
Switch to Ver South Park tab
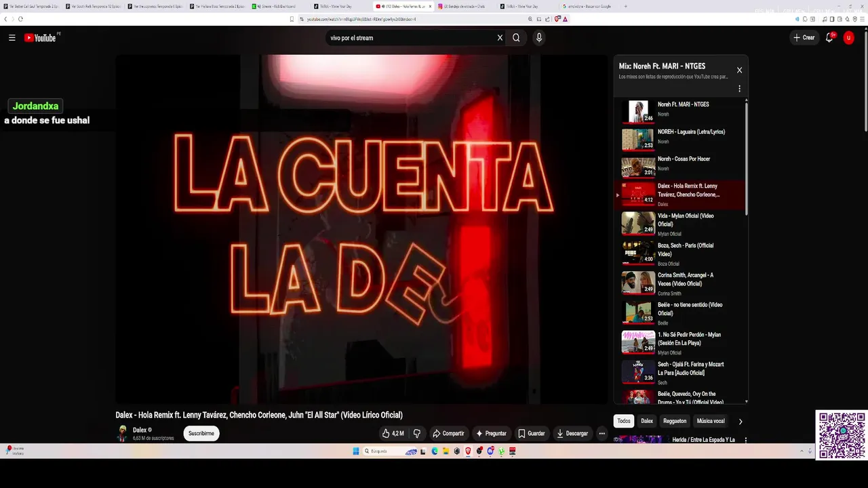[x=92, y=6]
